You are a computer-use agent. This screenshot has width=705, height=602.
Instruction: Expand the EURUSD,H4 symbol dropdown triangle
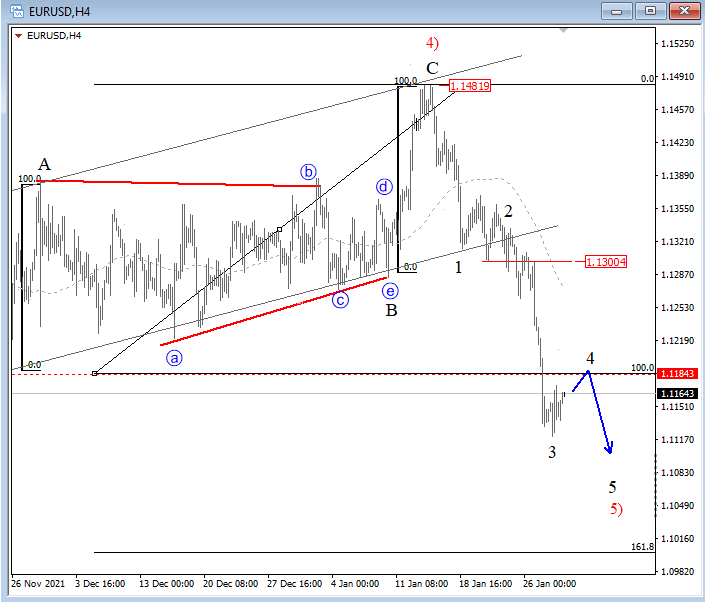pos(18,36)
